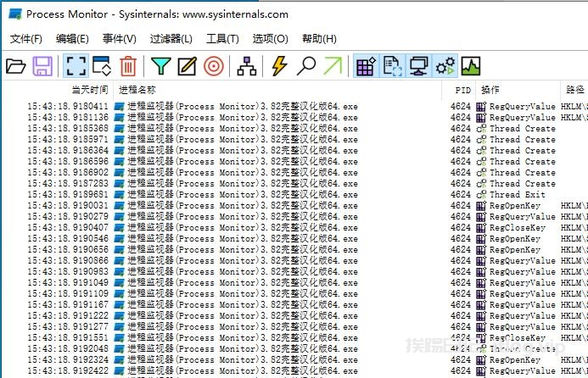Image resolution: width=588 pixels, height=378 pixels.
Task: Click the Process Monitor title bar icon
Action: (15, 14)
